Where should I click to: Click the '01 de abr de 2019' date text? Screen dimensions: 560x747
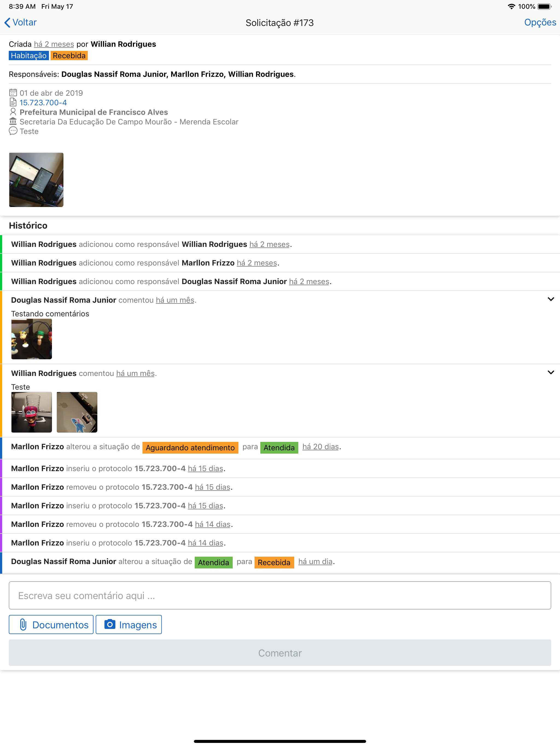tap(51, 93)
